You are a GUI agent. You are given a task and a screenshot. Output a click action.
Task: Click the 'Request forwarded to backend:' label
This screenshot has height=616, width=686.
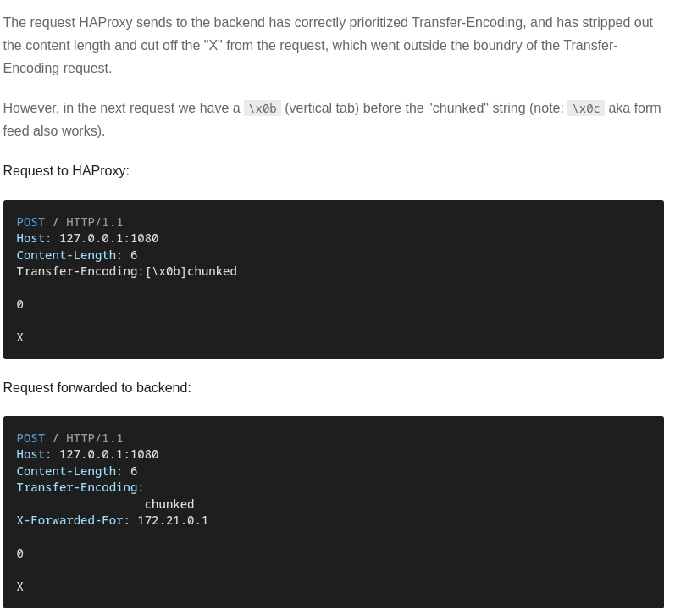(97, 388)
